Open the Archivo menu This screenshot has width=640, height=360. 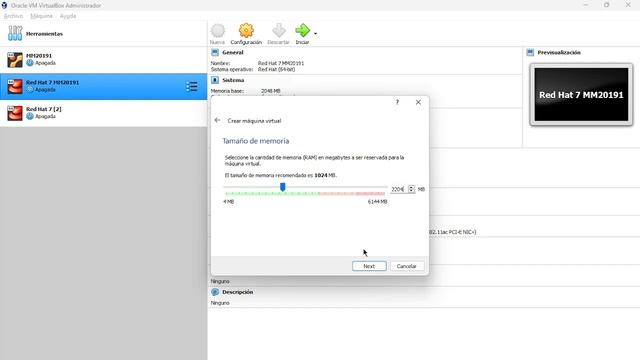click(x=13, y=16)
